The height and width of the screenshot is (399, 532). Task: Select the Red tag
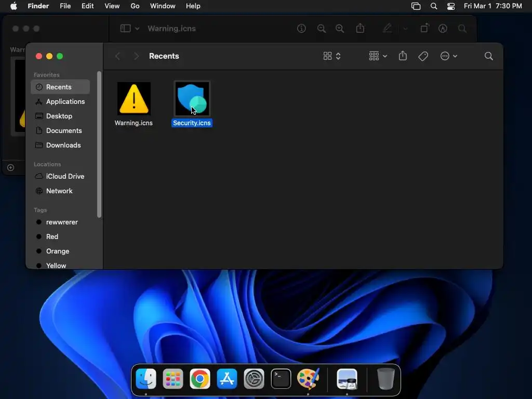(60, 237)
